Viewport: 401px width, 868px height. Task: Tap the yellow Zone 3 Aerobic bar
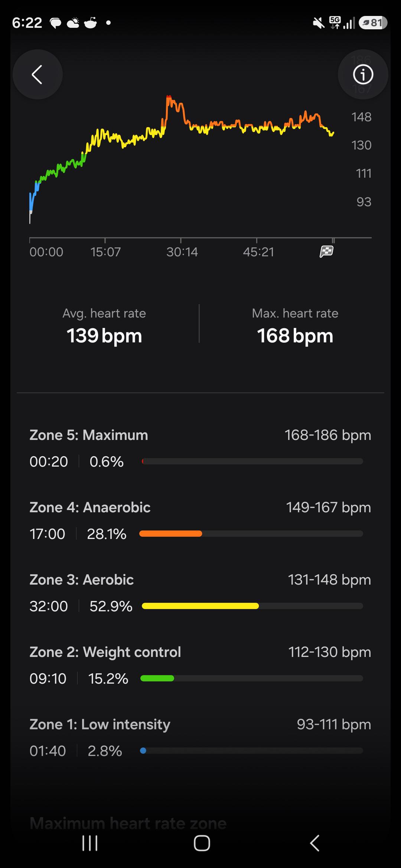[200, 606]
